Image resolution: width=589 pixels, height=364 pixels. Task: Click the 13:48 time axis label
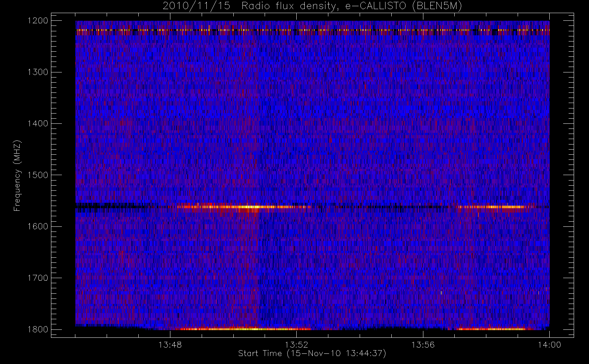170,345
